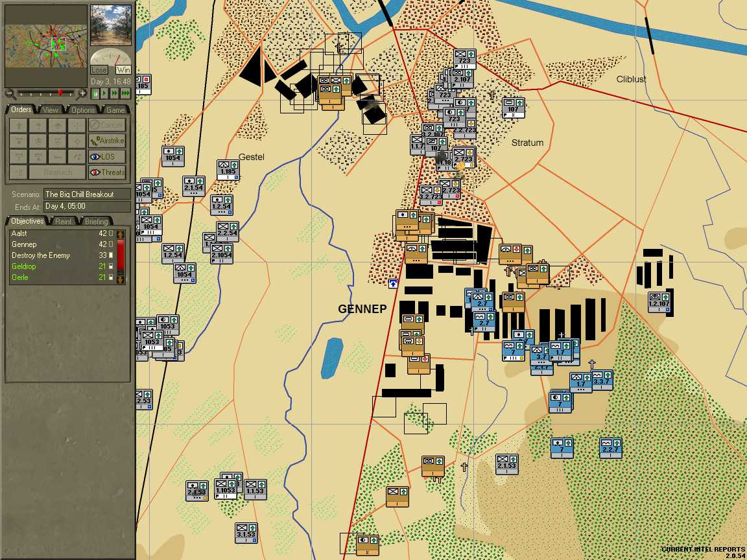Image resolution: width=747 pixels, height=560 pixels.
Task: Click the Stratum map label
Action: click(527, 143)
